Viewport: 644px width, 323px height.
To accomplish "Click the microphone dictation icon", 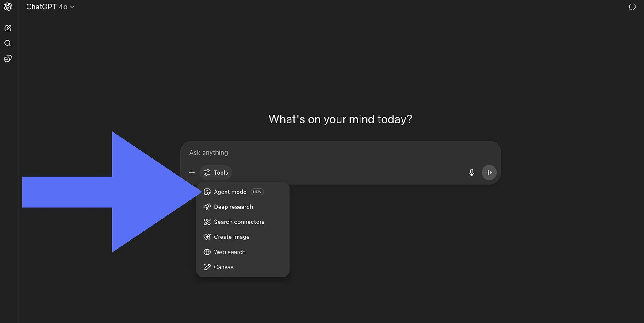I will [471, 173].
